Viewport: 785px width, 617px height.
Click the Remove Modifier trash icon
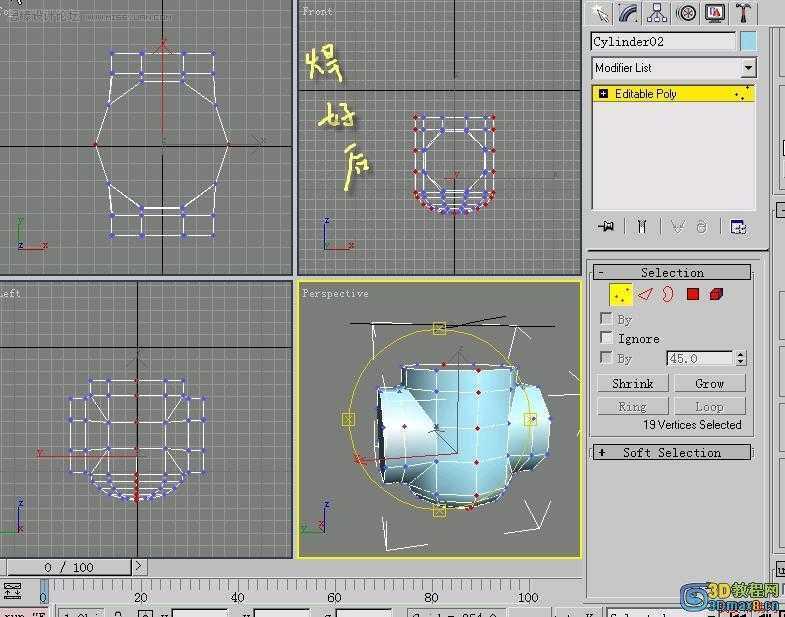(702, 228)
